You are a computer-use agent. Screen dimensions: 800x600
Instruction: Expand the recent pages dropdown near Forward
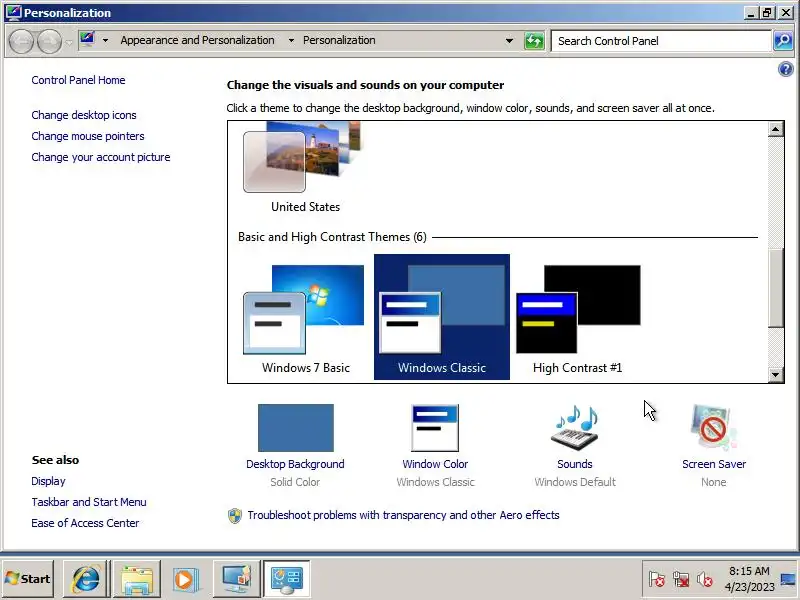(69, 42)
